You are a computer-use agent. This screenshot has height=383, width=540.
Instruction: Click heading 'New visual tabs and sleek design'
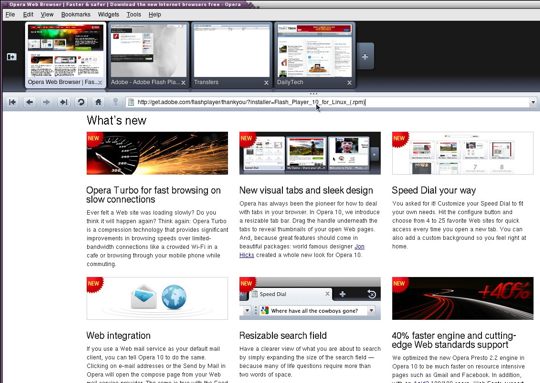tap(306, 190)
